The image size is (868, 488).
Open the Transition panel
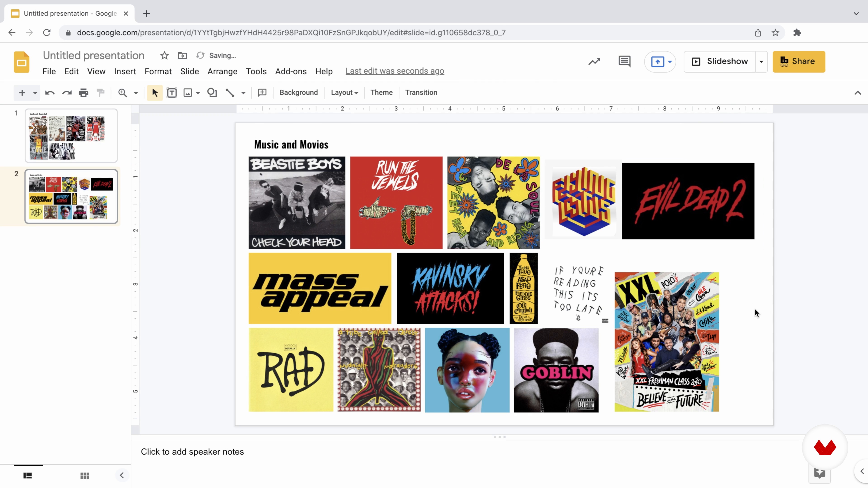click(421, 93)
